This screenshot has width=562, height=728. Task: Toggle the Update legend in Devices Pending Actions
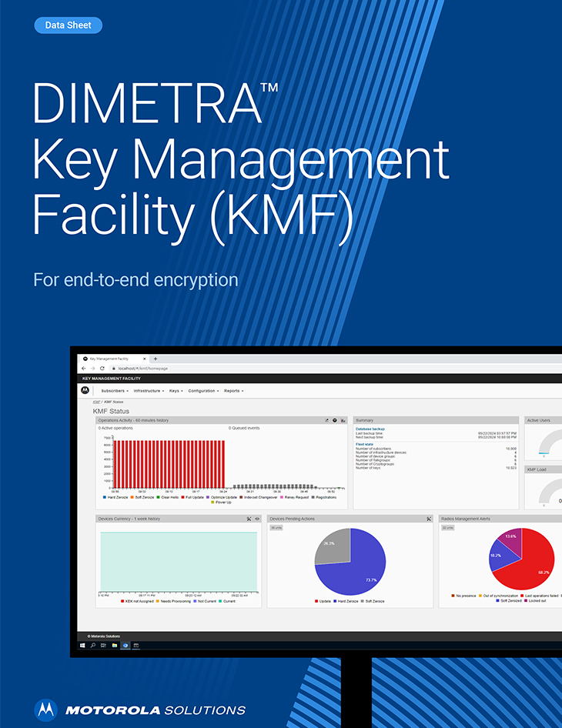click(x=323, y=601)
